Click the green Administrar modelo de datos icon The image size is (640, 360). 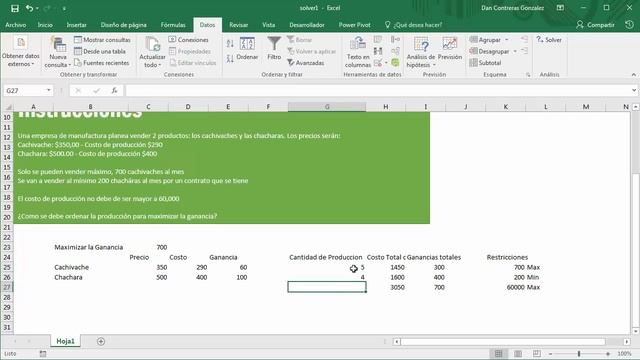[395, 62]
